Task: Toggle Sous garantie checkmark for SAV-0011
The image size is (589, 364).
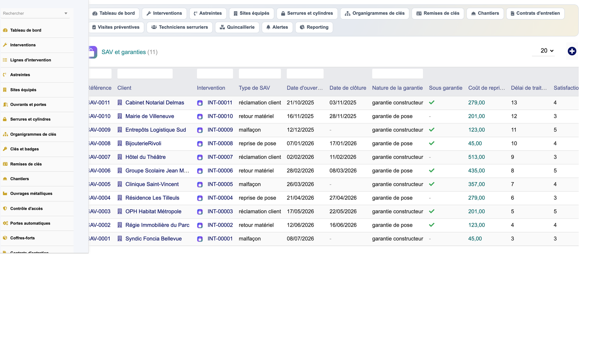Action: (x=432, y=102)
